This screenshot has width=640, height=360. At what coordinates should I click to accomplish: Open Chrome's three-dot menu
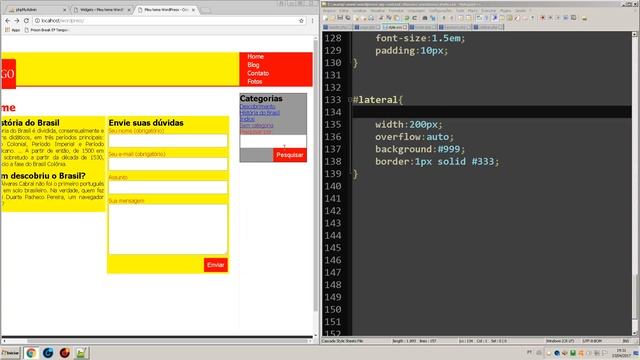[x=312, y=20]
